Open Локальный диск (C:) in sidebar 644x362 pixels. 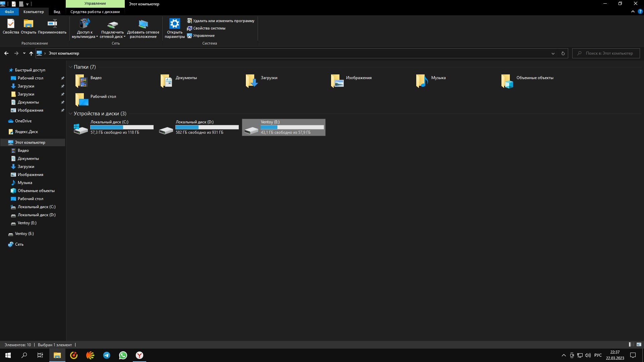click(x=37, y=207)
